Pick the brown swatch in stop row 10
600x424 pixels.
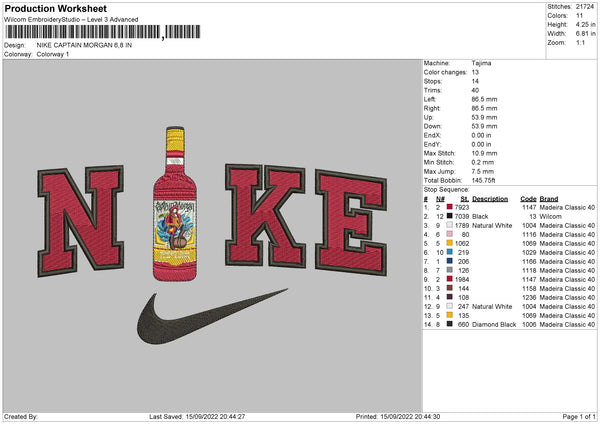pyautogui.click(x=450, y=288)
